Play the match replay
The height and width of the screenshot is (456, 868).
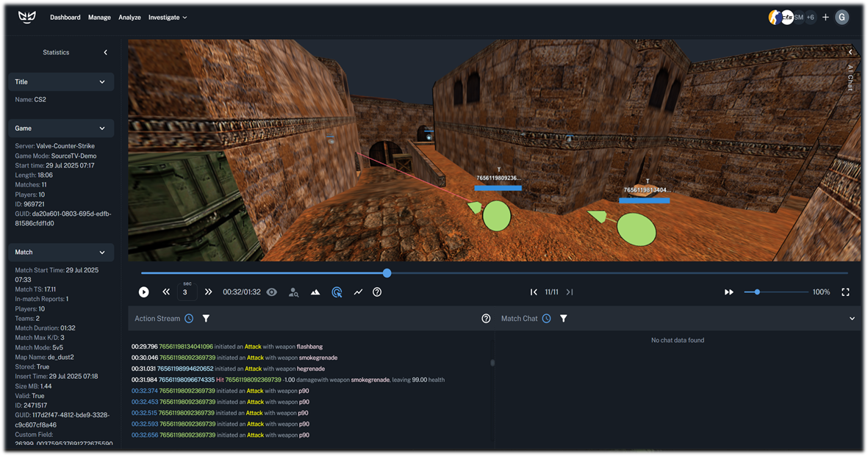144,292
